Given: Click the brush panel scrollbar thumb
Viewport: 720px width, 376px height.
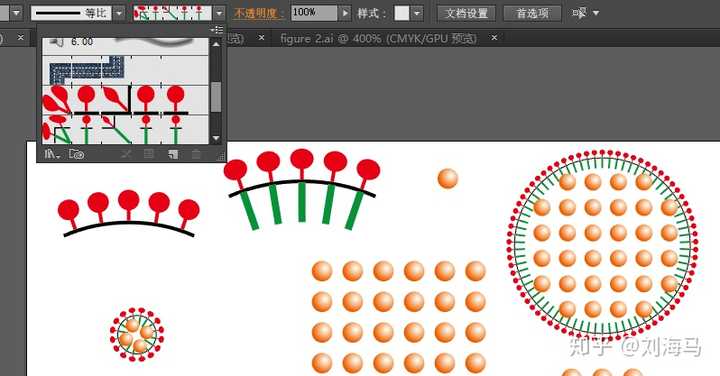Looking at the screenshot, I should (215, 97).
